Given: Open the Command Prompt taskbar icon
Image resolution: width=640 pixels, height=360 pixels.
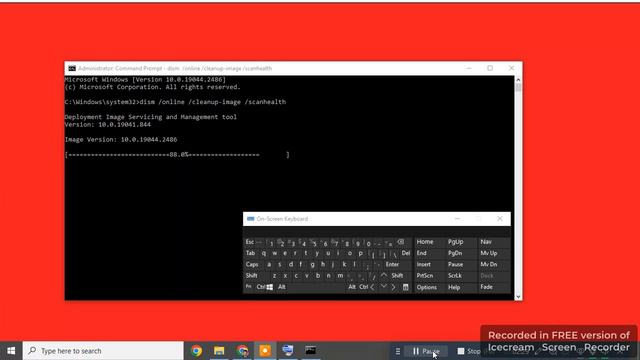Looking at the screenshot, I should click(x=311, y=351).
